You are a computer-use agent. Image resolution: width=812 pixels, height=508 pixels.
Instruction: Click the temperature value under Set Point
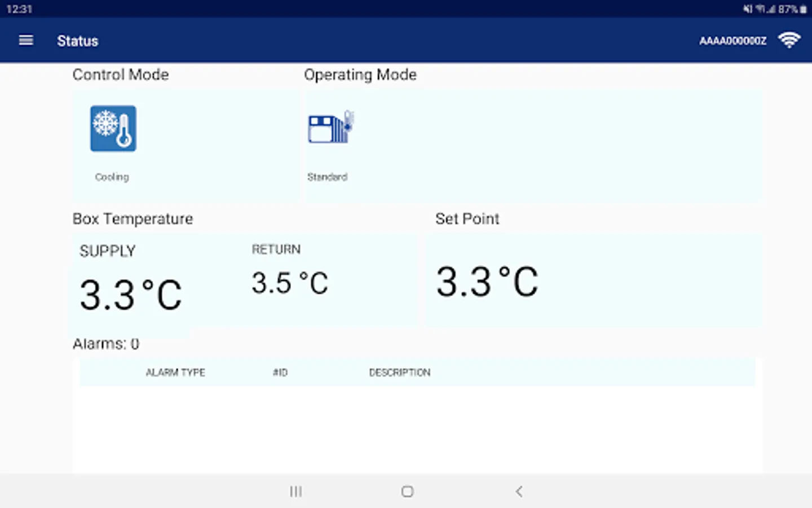pos(487,282)
